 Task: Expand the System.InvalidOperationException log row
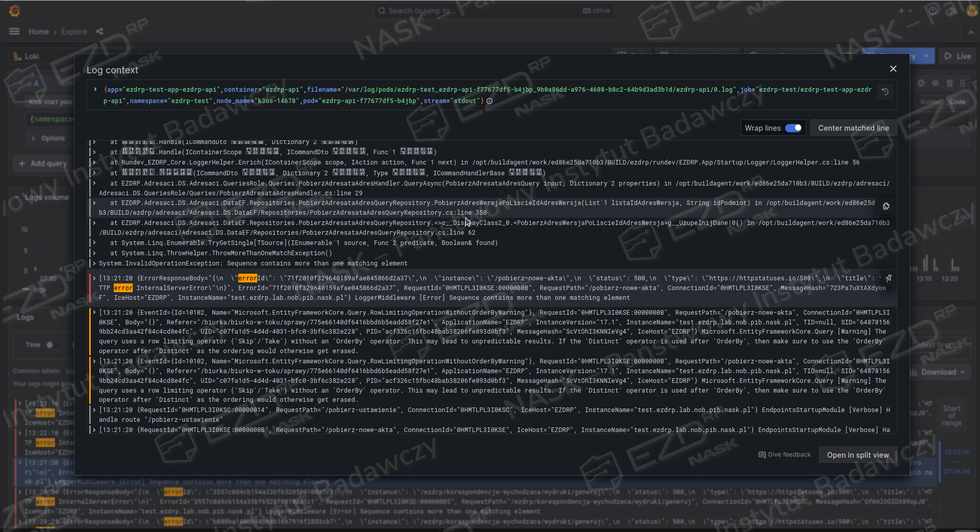(x=94, y=263)
